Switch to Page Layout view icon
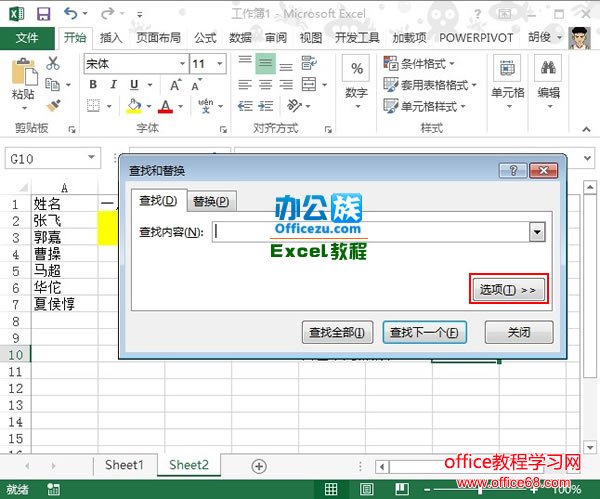Image resolution: width=600 pixels, height=499 pixels. (366, 489)
